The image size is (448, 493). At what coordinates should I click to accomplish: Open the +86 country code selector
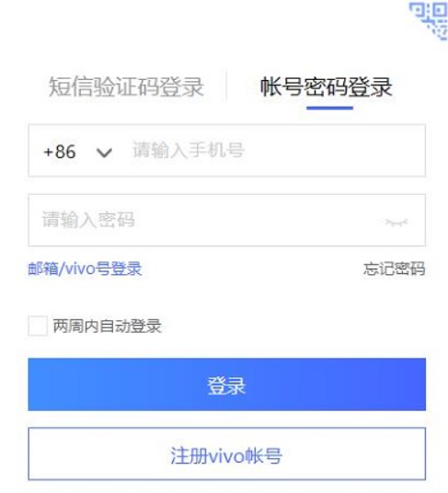point(77,152)
